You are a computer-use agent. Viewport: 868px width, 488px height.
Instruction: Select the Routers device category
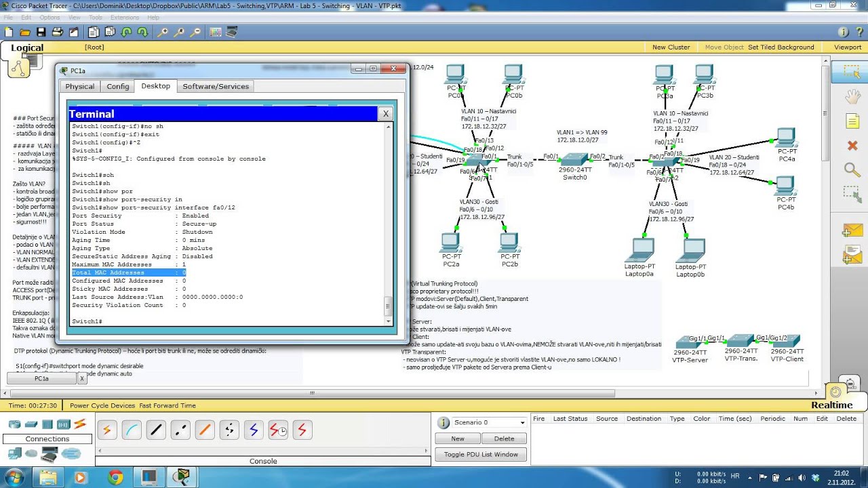(14, 424)
